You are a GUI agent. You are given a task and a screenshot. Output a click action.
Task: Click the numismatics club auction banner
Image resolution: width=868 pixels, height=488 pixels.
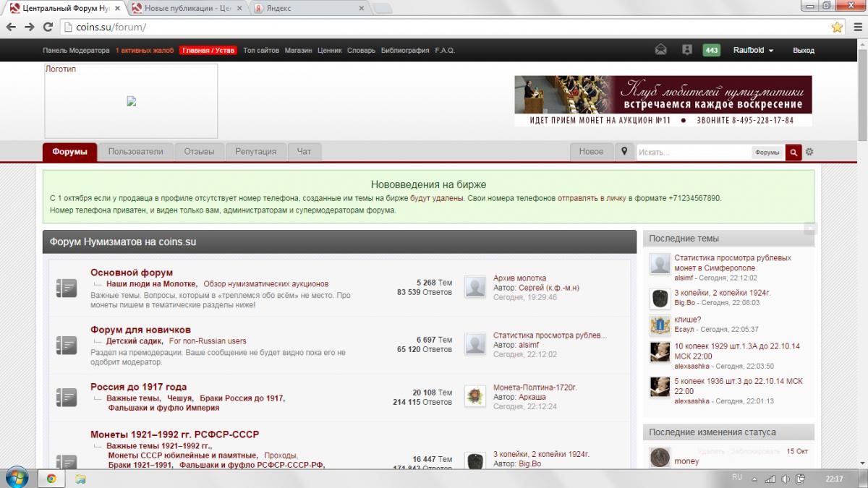663,101
